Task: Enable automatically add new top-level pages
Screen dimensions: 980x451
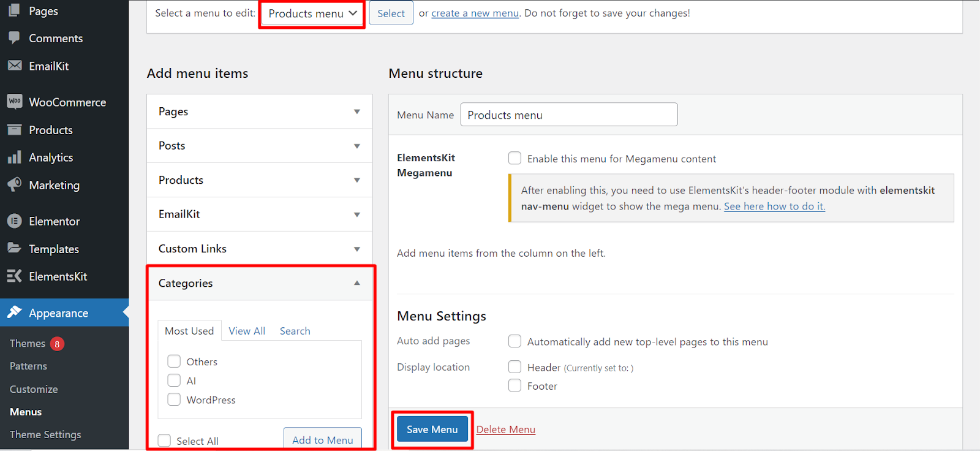Action: [514, 341]
